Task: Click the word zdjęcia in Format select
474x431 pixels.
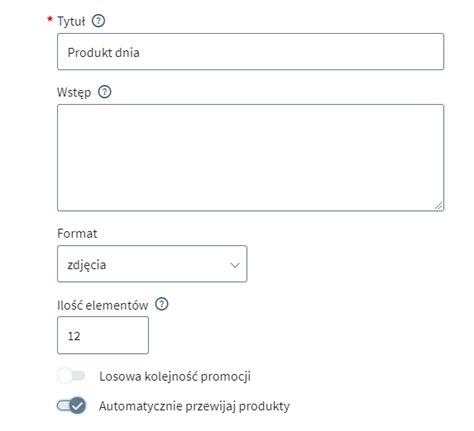Action: (x=87, y=265)
